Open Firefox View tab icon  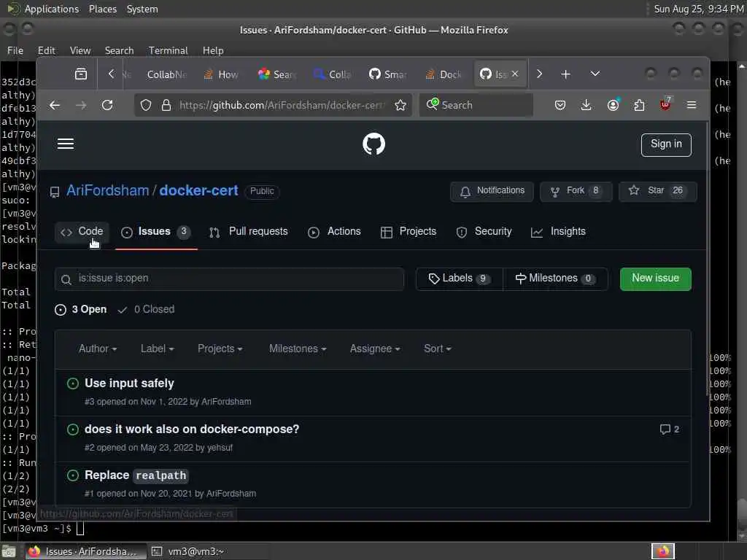[x=81, y=74]
